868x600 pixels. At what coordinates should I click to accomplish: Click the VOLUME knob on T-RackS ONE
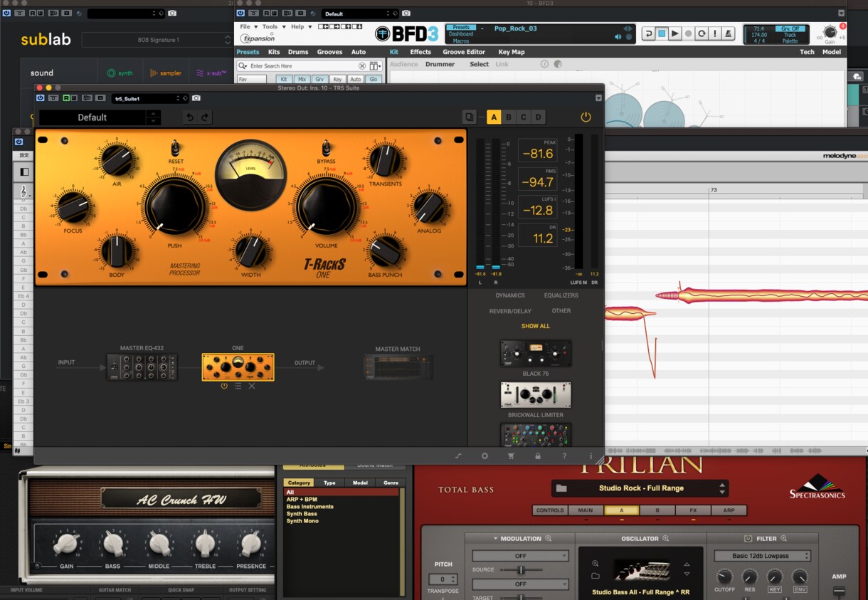pos(326,207)
